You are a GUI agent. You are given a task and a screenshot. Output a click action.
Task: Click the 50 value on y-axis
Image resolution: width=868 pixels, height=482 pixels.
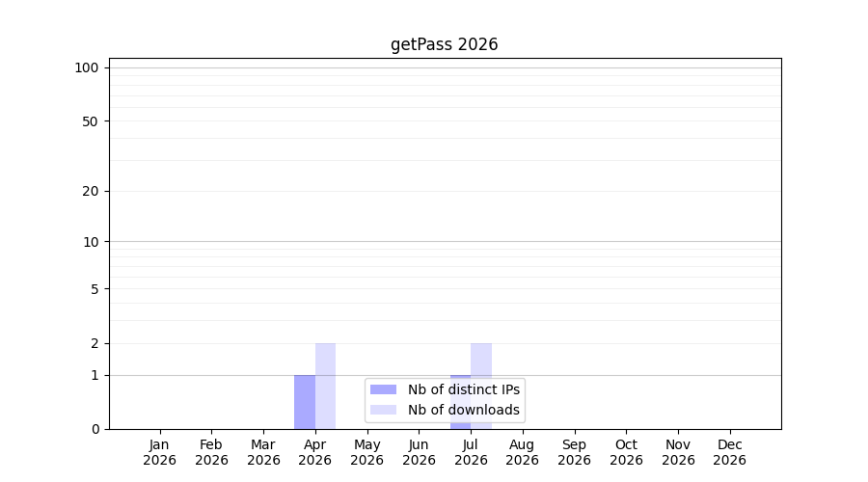[91, 121]
